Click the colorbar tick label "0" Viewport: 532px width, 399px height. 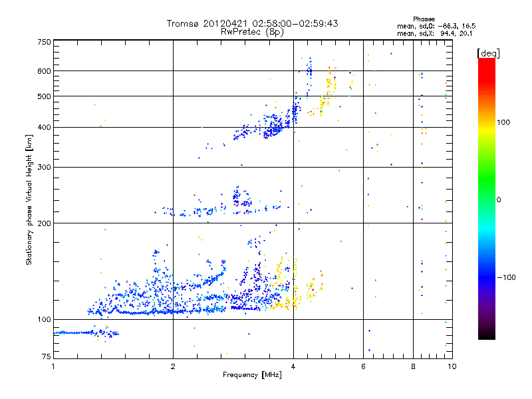pyautogui.click(x=499, y=200)
